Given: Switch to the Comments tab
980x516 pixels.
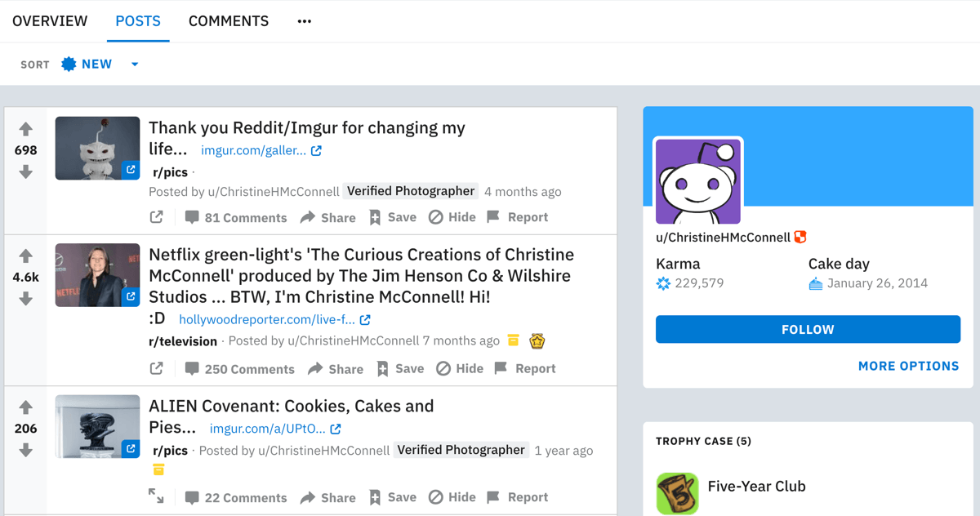Looking at the screenshot, I should 229,21.
